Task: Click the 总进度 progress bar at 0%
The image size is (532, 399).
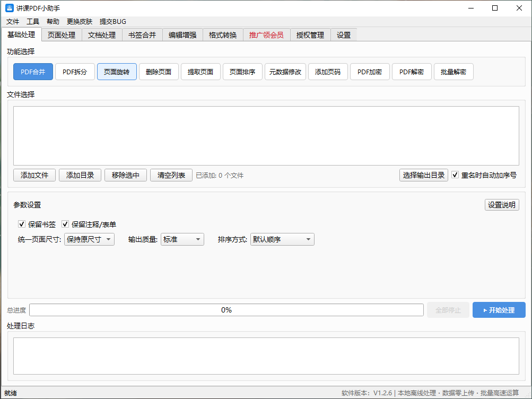Action: 226,310
